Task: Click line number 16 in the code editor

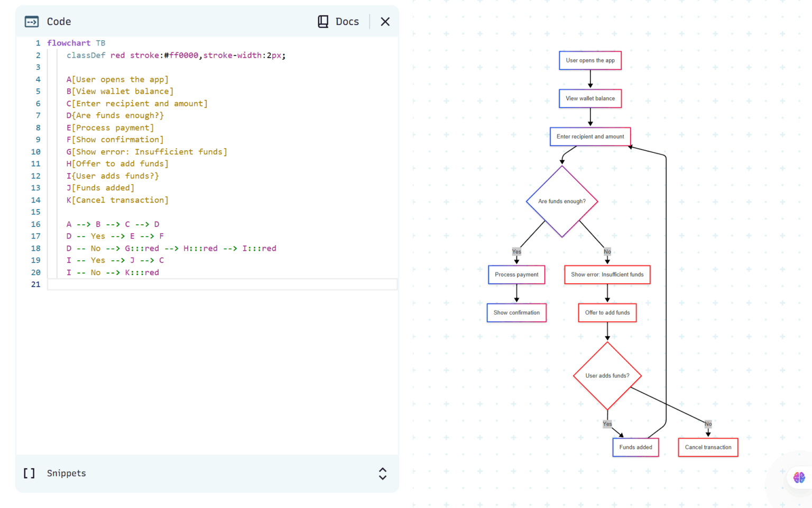Action: tap(35, 224)
